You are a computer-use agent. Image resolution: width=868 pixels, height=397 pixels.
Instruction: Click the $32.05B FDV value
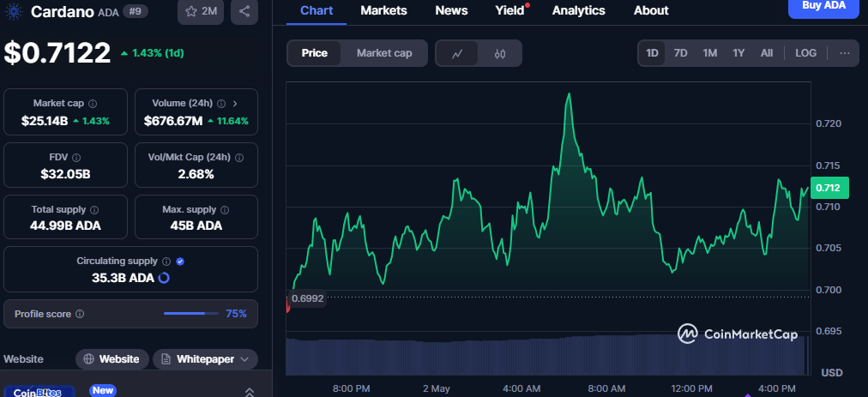(65, 174)
